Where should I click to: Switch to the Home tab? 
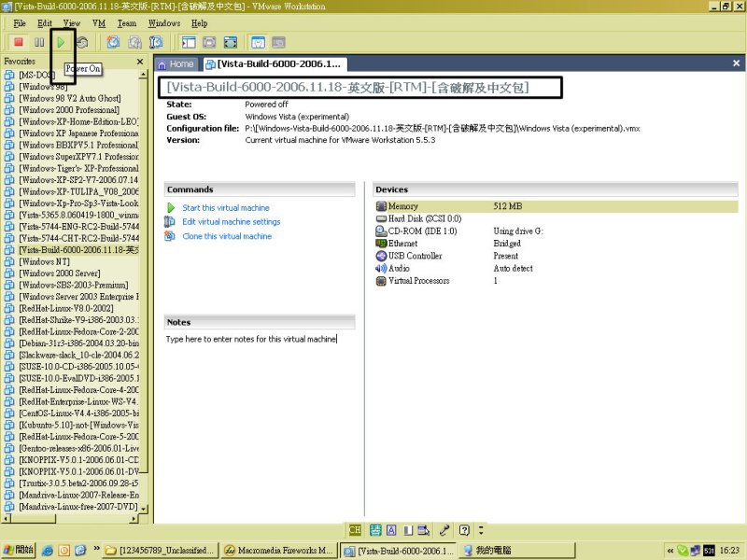click(x=176, y=63)
